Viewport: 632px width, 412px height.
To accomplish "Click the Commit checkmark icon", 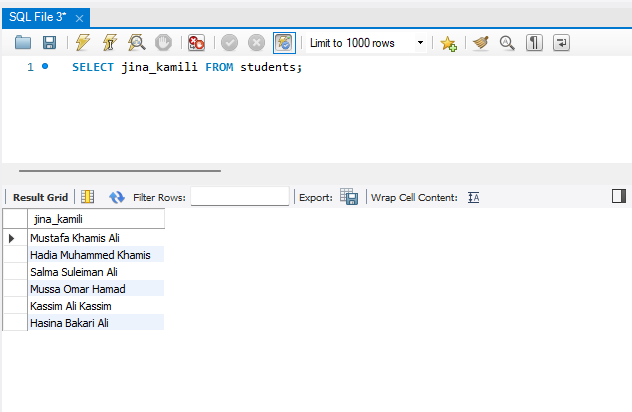I will point(229,42).
